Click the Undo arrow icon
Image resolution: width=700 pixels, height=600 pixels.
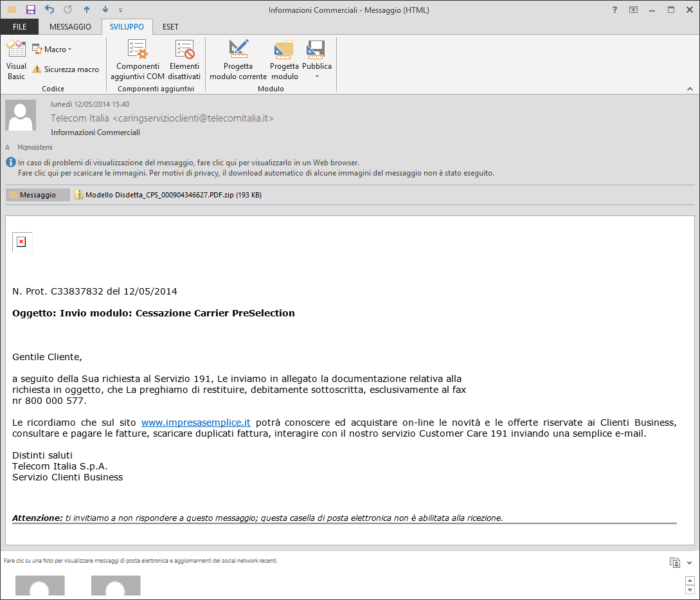pos(49,10)
